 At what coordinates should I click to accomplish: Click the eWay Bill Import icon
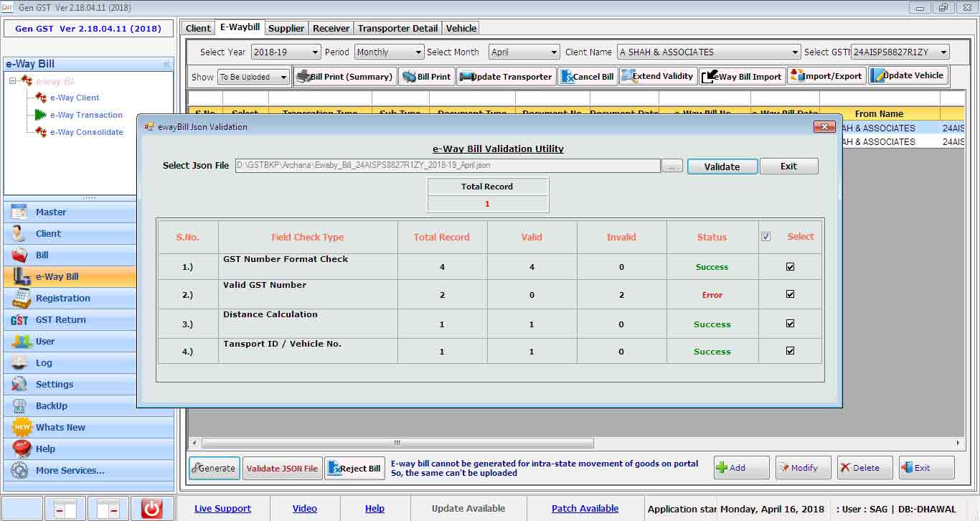coord(709,77)
